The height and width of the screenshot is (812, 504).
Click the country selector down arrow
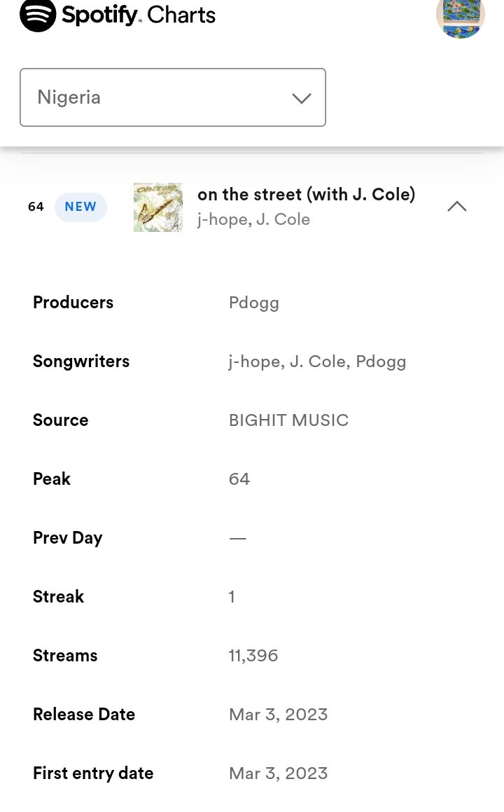tap(302, 98)
